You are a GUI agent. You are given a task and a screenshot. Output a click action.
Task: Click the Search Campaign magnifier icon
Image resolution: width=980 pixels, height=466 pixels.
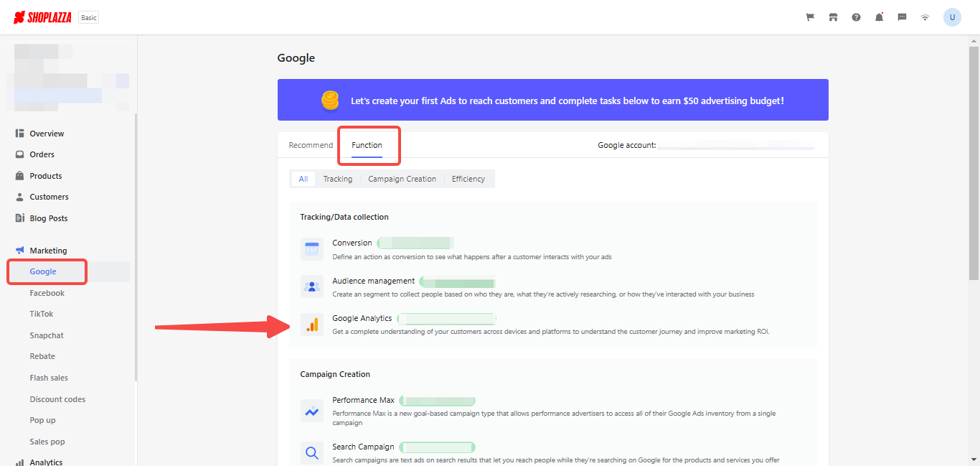pos(312,453)
